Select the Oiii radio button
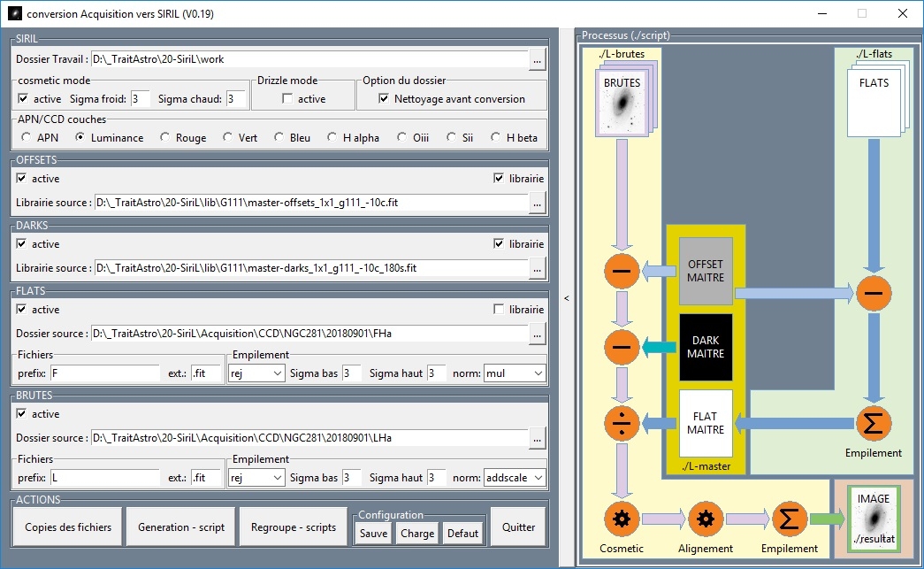This screenshot has width=924, height=569. (402, 137)
